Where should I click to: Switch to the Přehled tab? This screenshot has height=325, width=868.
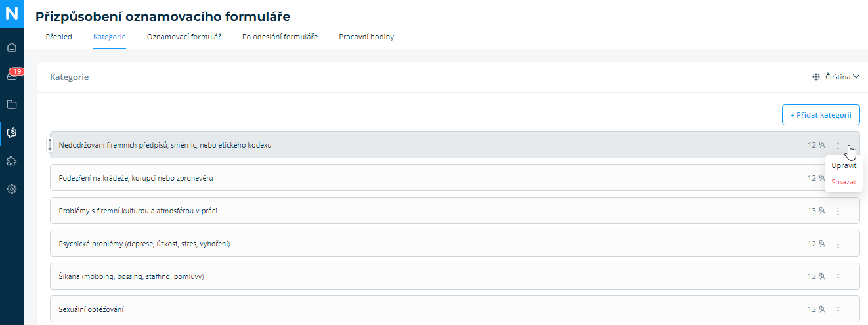coord(58,37)
